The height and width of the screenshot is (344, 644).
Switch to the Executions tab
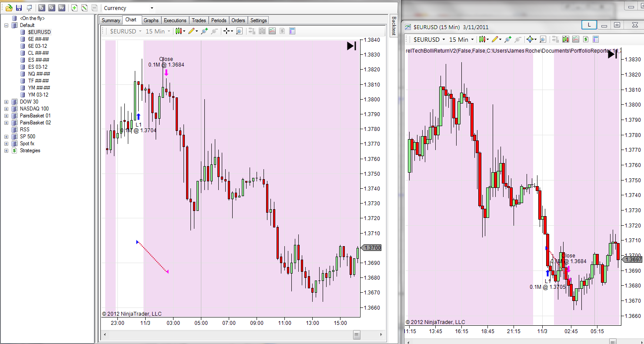pos(175,20)
